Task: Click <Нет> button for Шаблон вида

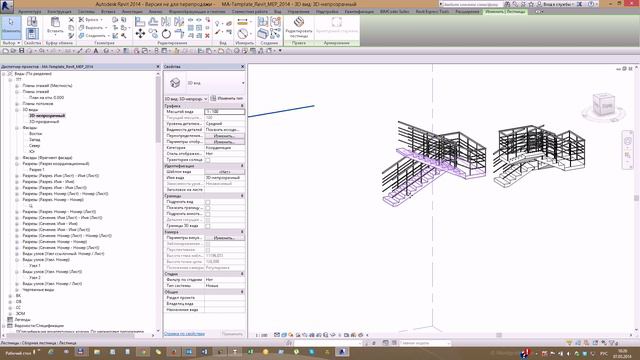Action: (x=224, y=172)
